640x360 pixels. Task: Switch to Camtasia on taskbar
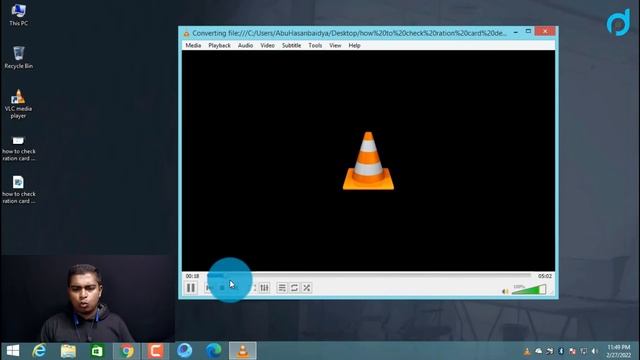tap(156, 351)
